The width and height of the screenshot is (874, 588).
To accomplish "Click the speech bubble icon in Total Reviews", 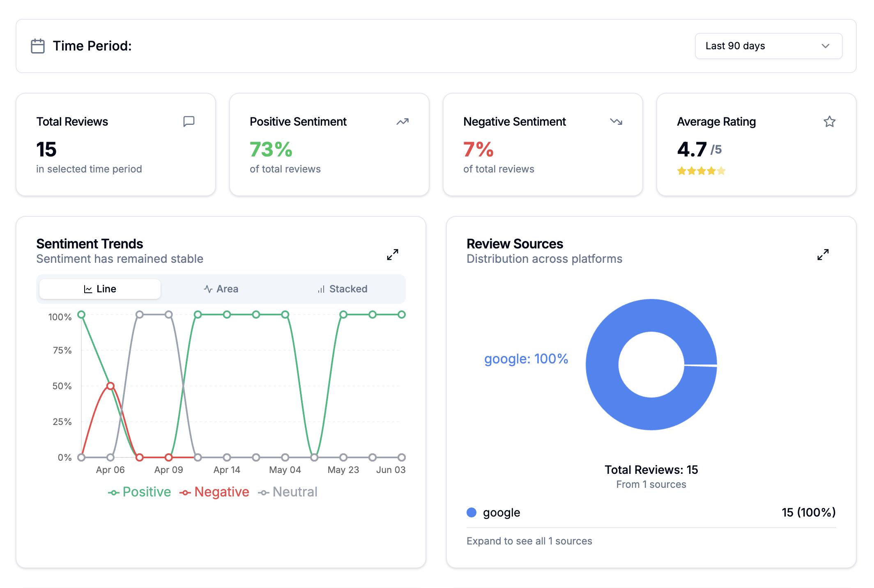I will (189, 122).
